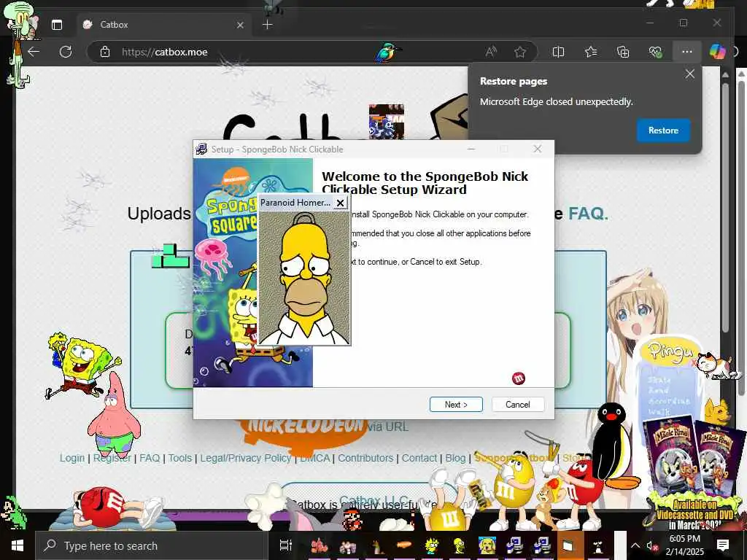Open Browser essentials heart icon
The image size is (747, 560).
click(x=655, y=52)
